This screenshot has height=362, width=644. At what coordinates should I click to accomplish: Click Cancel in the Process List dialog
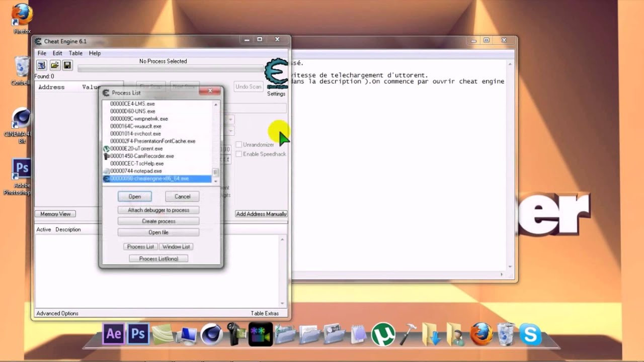click(x=182, y=197)
